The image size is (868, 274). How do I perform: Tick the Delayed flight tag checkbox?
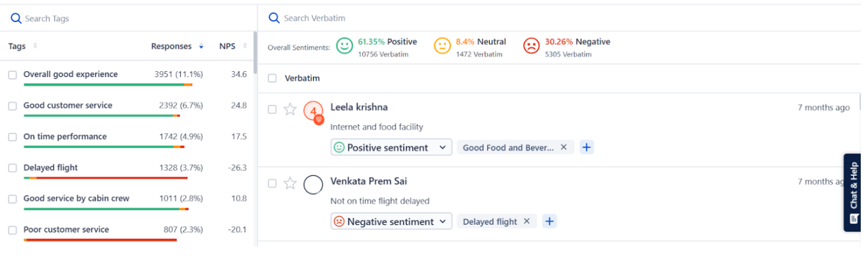tap(12, 168)
